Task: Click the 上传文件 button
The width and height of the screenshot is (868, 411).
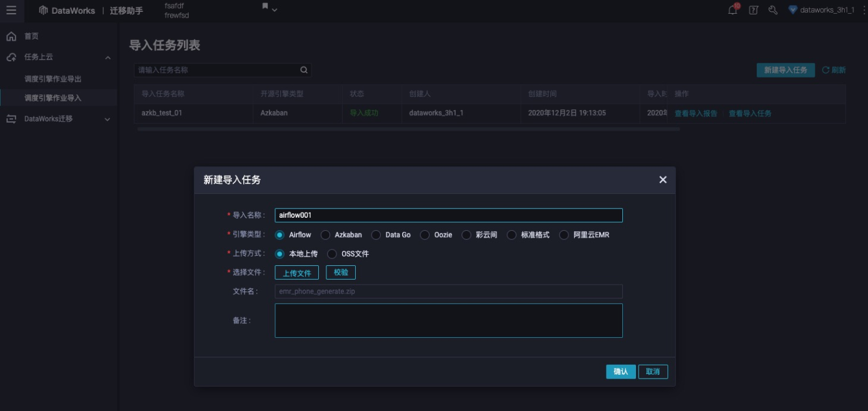Action: pos(297,273)
